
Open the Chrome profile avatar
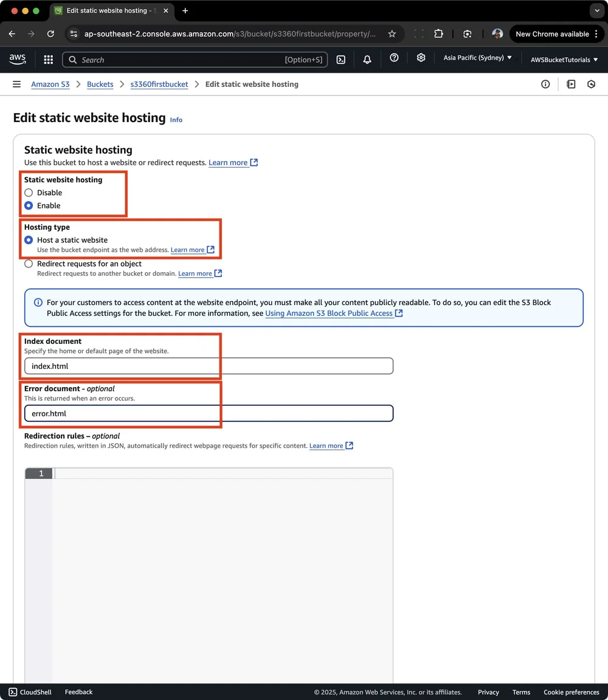pos(497,34)
